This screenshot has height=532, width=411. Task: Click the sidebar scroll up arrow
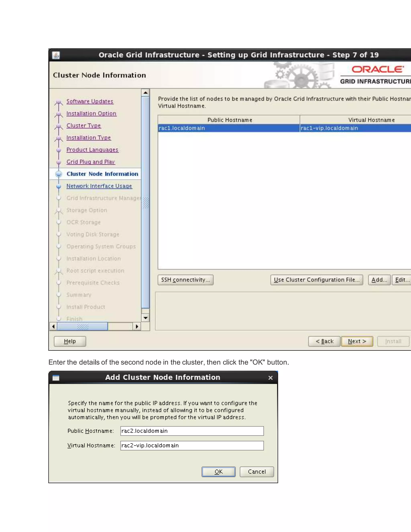pos(145,93)
